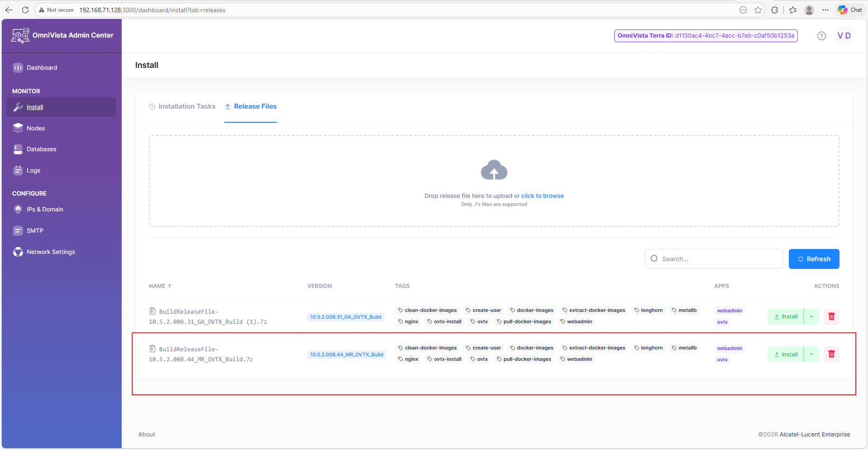Expand install options for 31_GA build

pos(811,316)
